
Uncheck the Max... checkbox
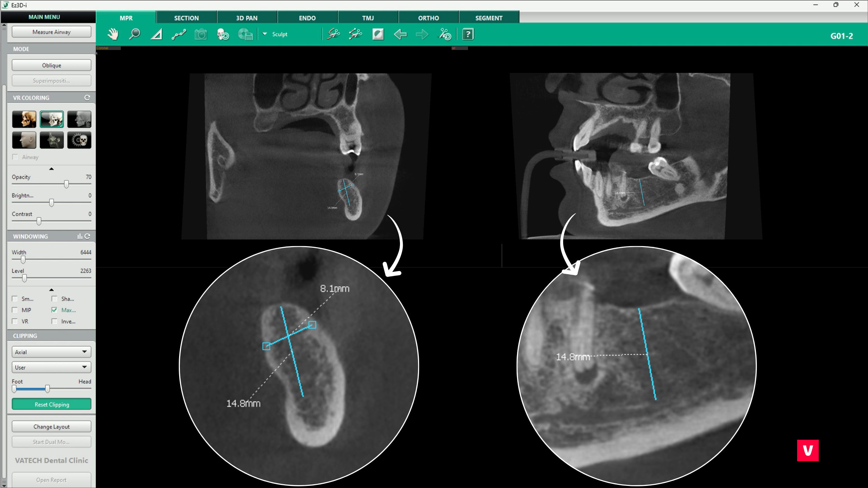pos(55,310)
